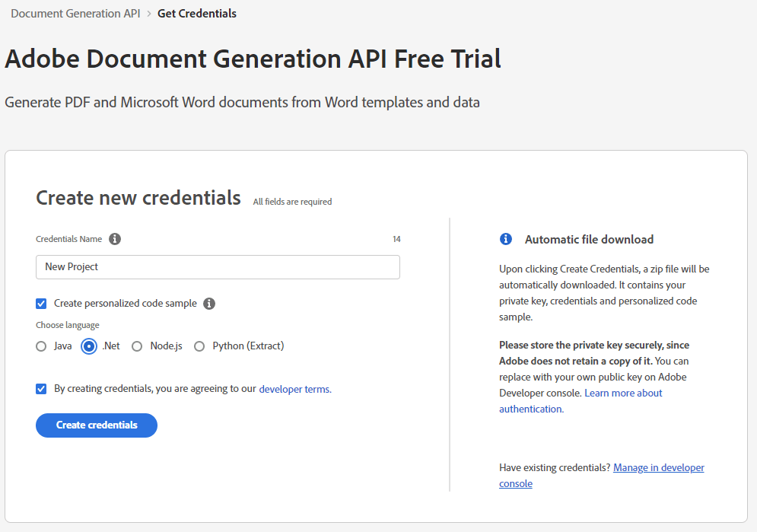Click the 'Choose language' label

(68, 325)
